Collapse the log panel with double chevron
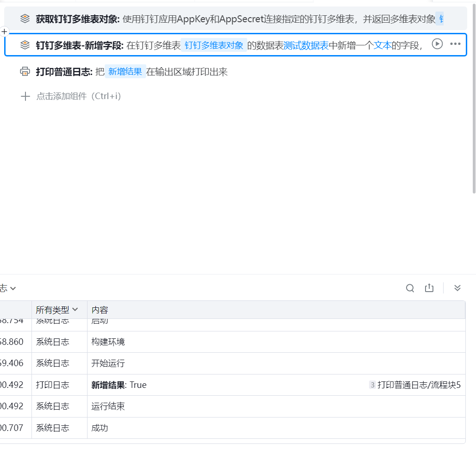Viewport: 476px width, 449px height. tap(457, 288)
